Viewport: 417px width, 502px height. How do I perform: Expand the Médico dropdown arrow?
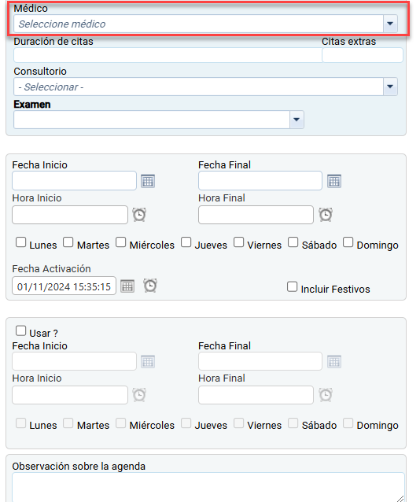click(390, 24)
